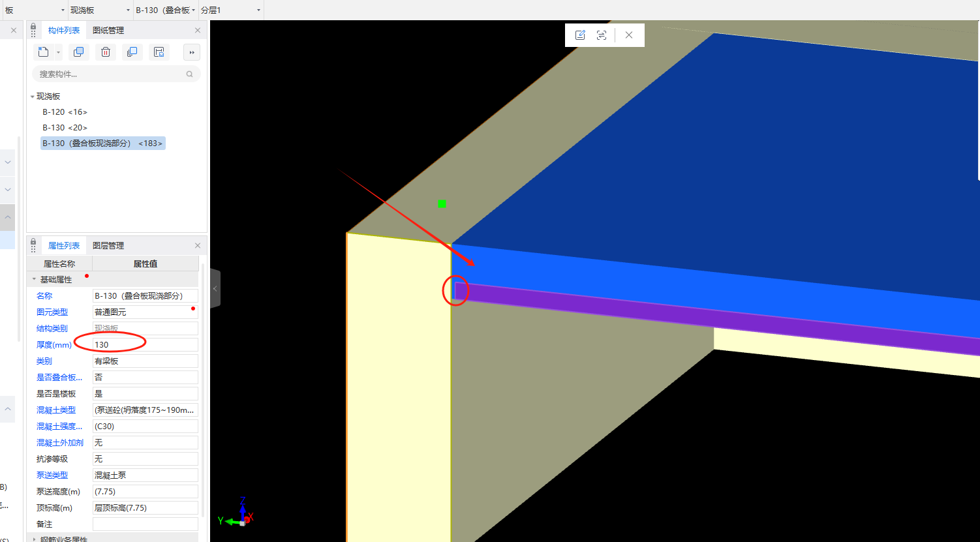Open the 板 category dropdown
The image size is (980, 542).
[x=34, y=10]
